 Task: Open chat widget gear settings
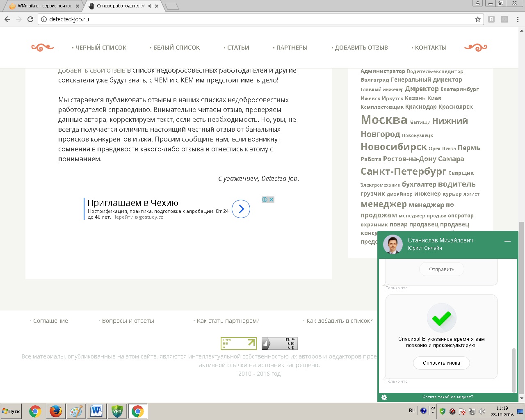[x=384, y=397]
